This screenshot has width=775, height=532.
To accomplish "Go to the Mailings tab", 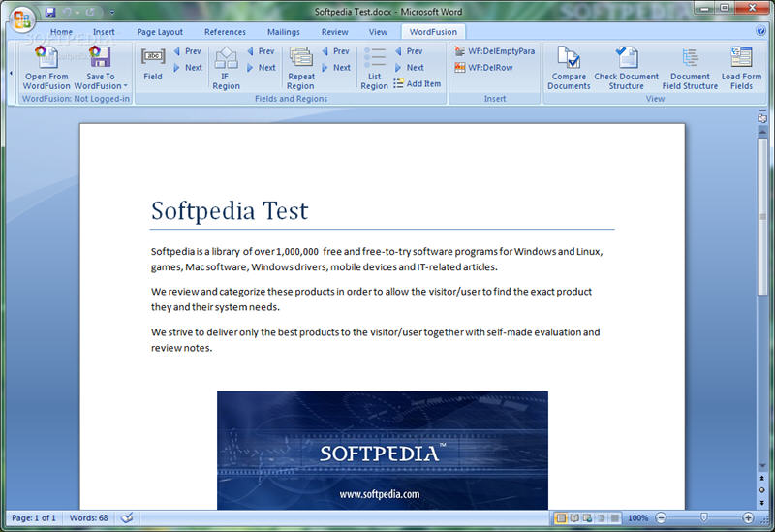I will (x=283, y=32).
